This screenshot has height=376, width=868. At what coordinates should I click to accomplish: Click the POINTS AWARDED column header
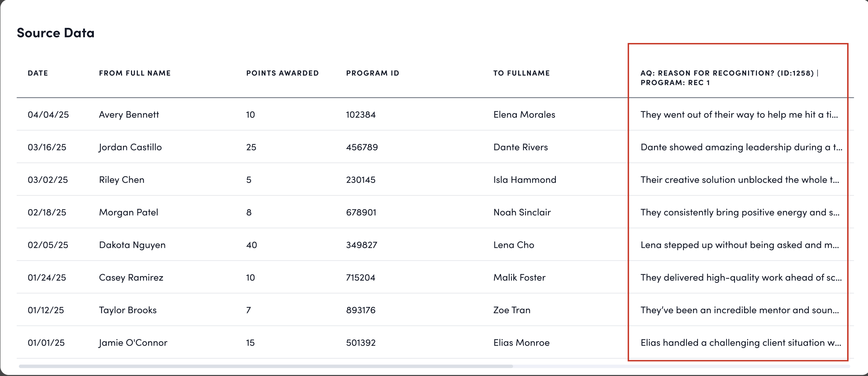(x=282, y=73)
